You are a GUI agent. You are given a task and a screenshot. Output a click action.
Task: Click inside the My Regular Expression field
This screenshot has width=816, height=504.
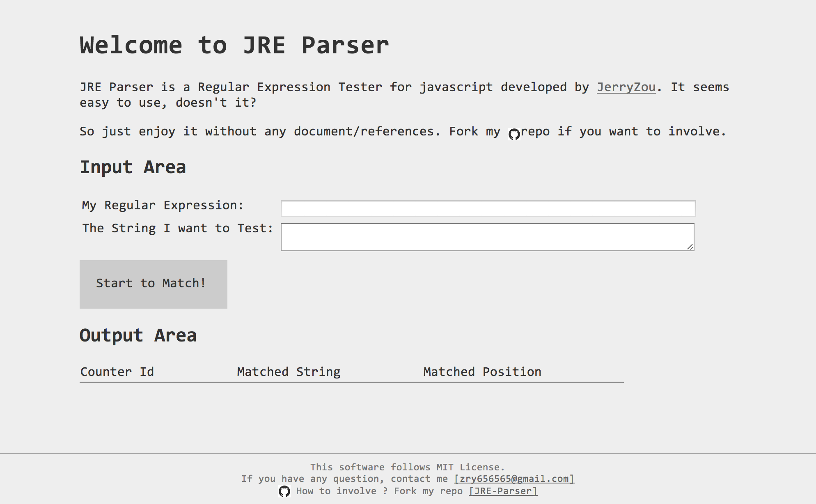pyautogui.click(x=488, y=208)
